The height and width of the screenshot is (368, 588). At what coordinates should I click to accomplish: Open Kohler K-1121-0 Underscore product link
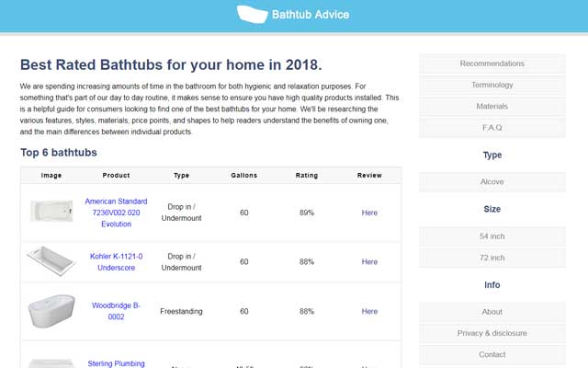(116, 261)
